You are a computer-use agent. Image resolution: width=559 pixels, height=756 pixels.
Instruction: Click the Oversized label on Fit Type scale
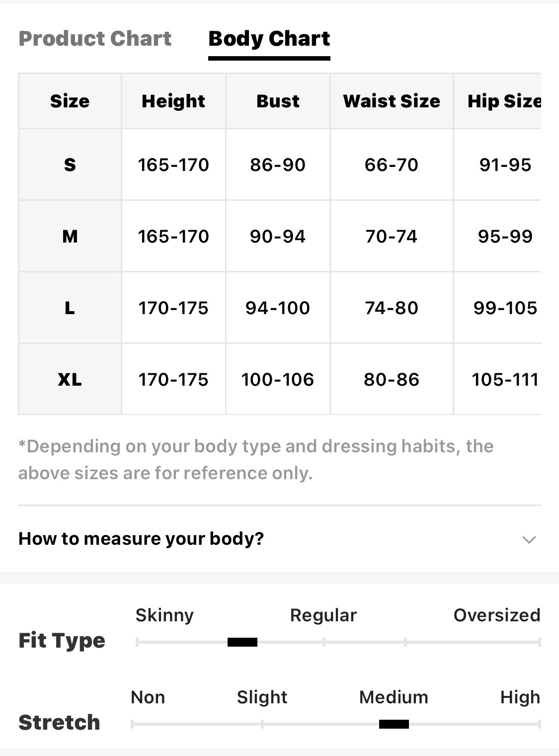497,615
